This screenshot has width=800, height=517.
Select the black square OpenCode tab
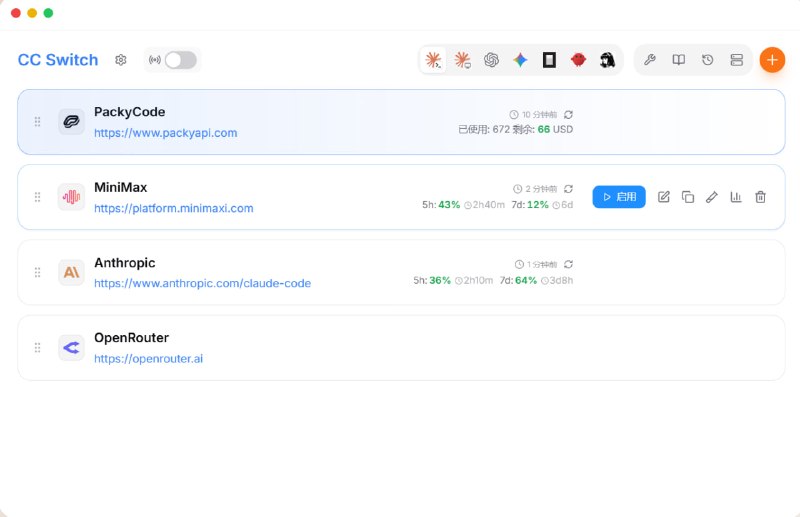[x=549, y=60]
